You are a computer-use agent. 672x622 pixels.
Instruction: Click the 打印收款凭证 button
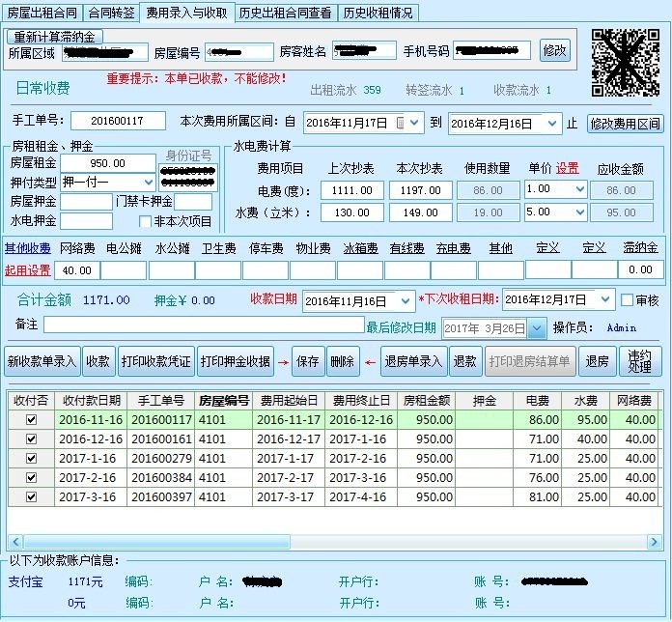click(x=155, y=361)
